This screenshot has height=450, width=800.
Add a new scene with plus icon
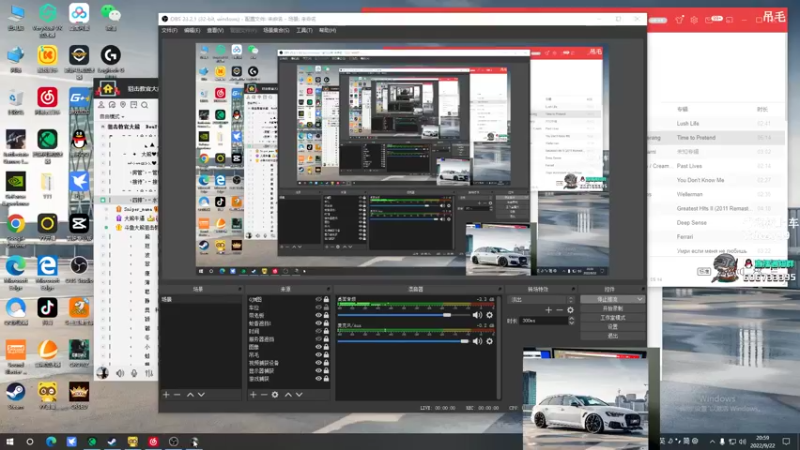pos(166,394)
